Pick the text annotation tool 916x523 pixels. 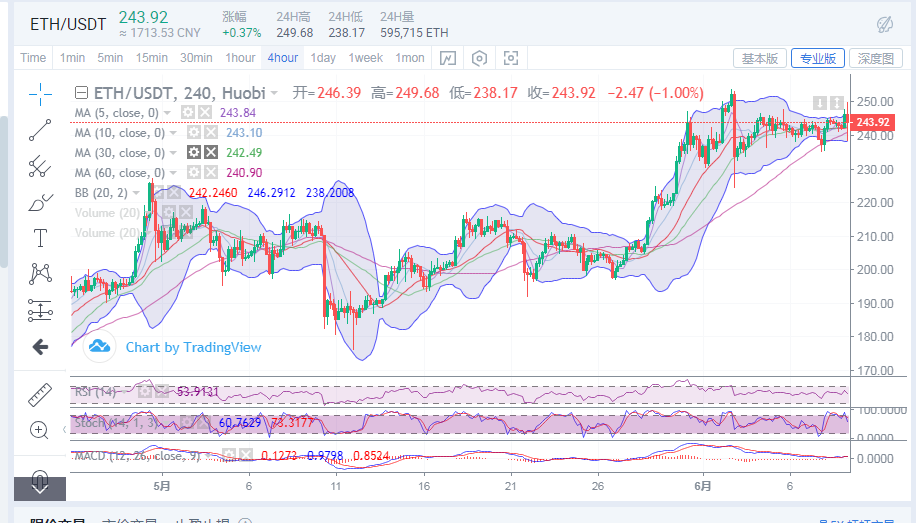point(40,238)
